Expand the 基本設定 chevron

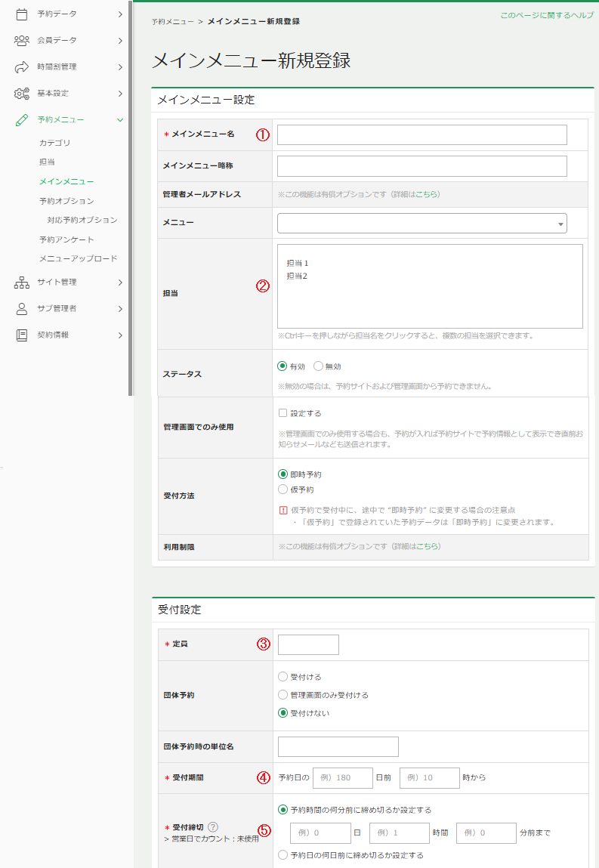[x=120, y=94]
